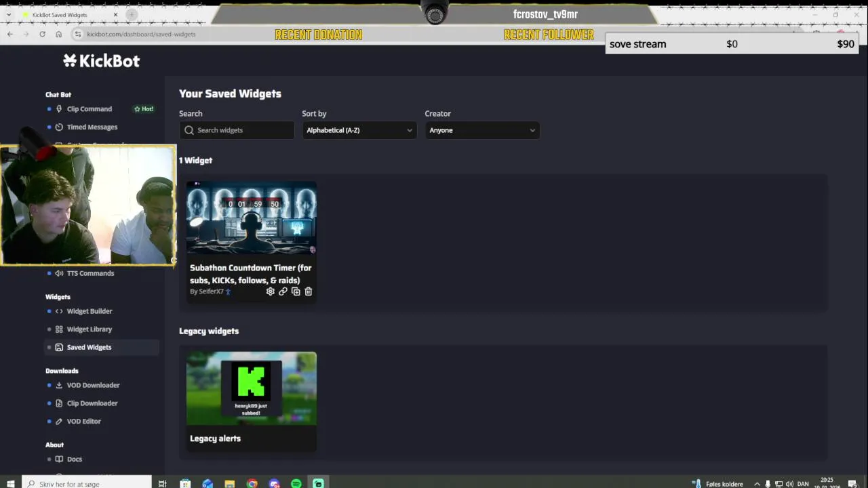Open Timed Messages in sidebar
Viewport: 868px width, 488px height.
92,127
